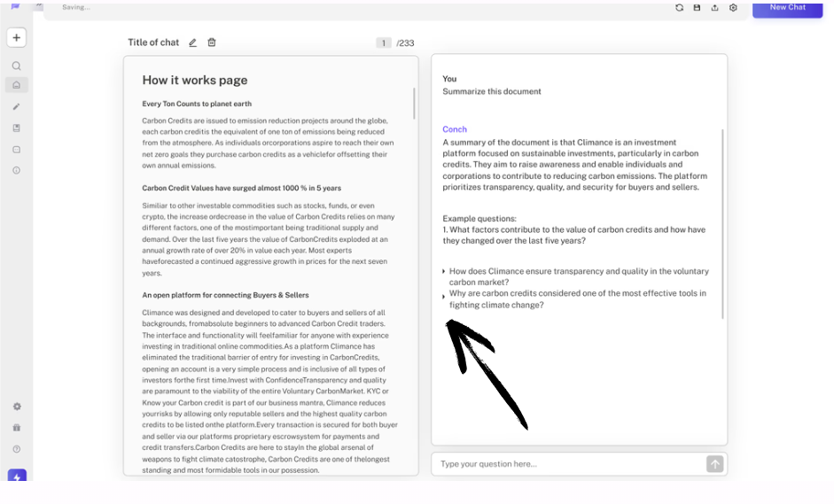This screenshot has height=504, width=834.
Task: Click the Conch logo at top left
Action: click(x=15, y=6)
